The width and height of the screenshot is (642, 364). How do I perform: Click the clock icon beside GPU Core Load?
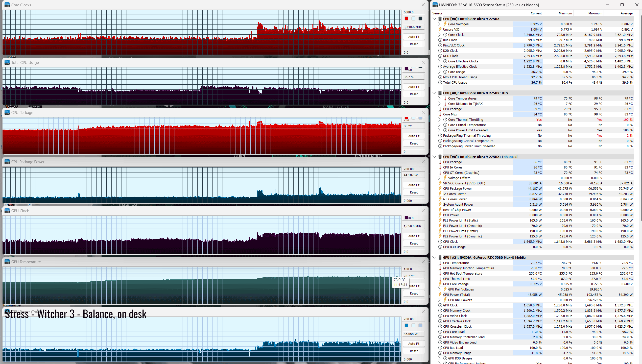click(x=440, y=332)
